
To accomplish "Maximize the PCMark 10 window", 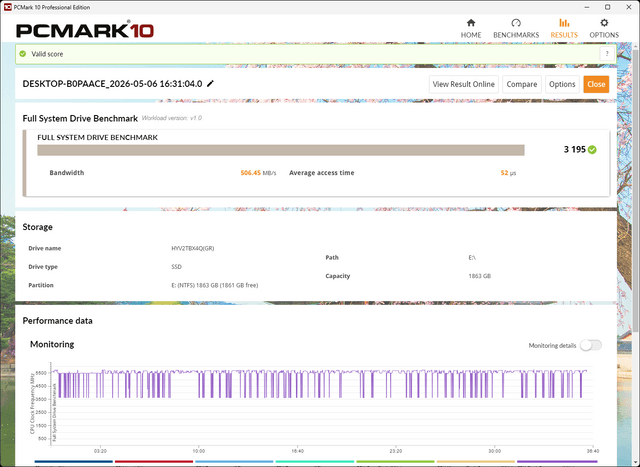I will pos(607,7).
